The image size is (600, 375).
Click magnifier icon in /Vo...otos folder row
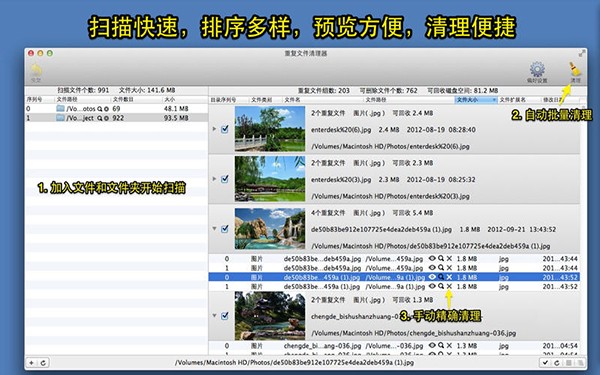[x=99, y=109]
